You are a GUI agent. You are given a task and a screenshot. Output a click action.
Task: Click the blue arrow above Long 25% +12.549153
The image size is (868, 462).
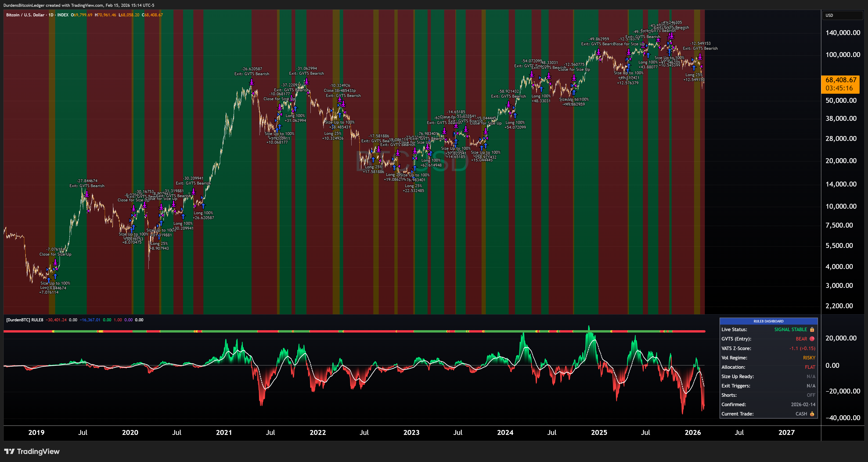pyautogui.click(x=694, y=68)
